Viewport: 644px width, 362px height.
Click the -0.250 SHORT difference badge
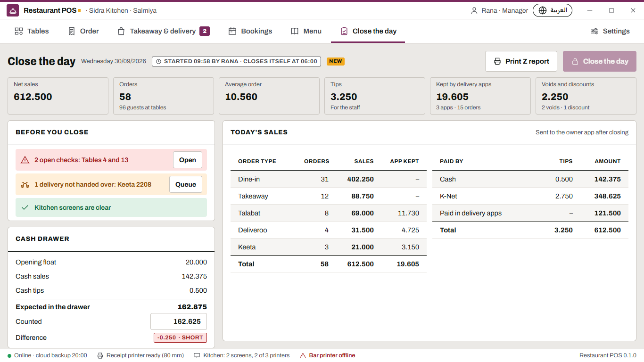pos(180,337)
